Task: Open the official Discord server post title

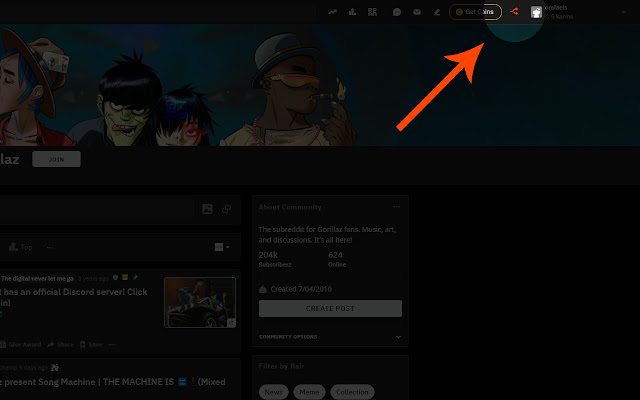Action: point(73,297)
